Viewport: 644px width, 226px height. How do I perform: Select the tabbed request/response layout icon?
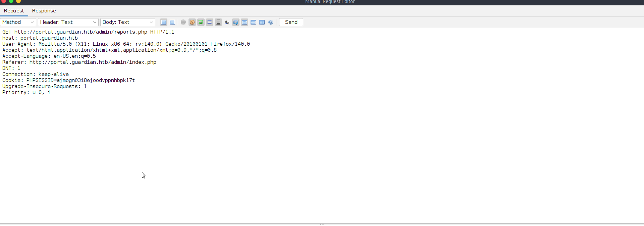tap(245, 22)
